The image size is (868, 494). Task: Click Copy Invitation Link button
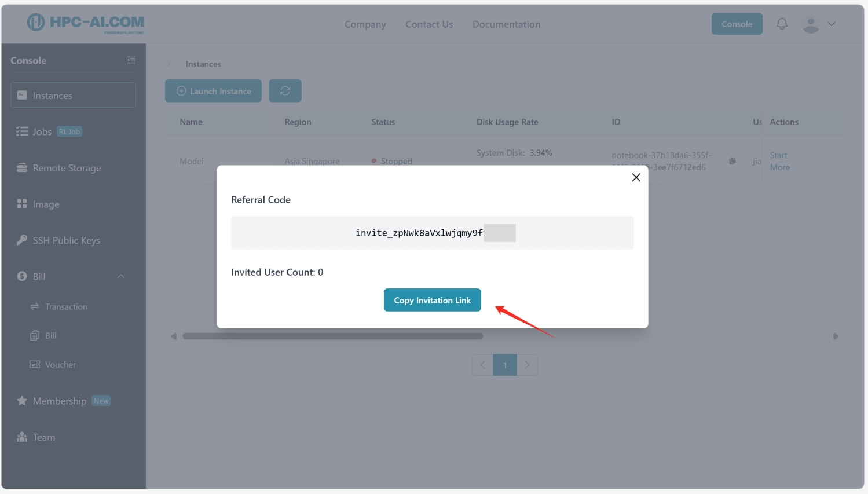coord(432,300)
